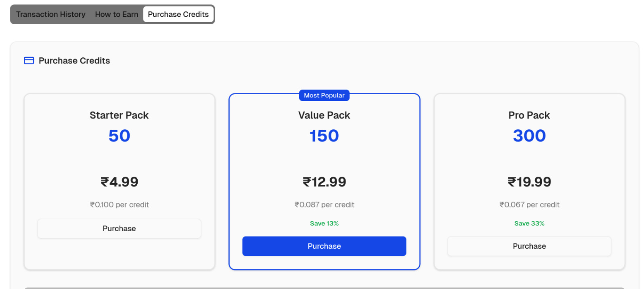Screen dimensions: 644x289
Task: Click the green Save 13% label
Action: pos(324,224)
